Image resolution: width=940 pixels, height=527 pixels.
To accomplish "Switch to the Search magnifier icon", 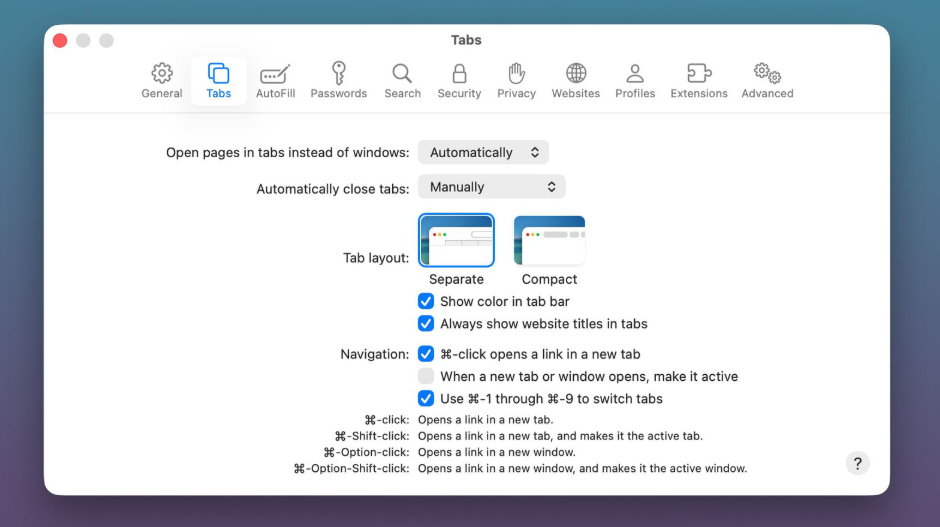I will (402, 73).
